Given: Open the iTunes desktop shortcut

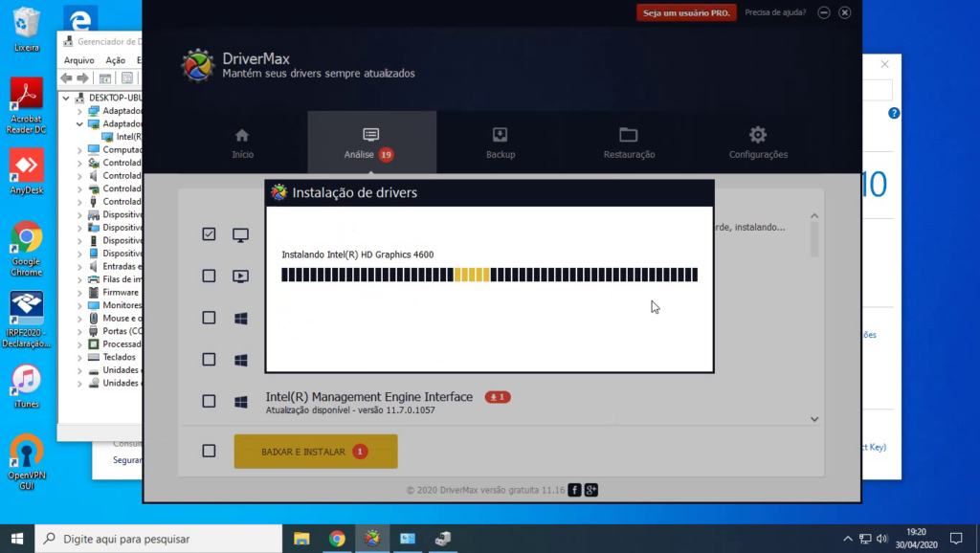Looking at the screenshot, I should click(26, 385).
